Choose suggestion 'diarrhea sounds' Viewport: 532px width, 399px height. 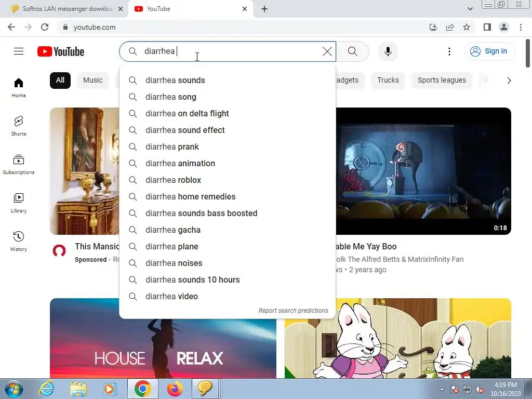[x=228, y=81]
